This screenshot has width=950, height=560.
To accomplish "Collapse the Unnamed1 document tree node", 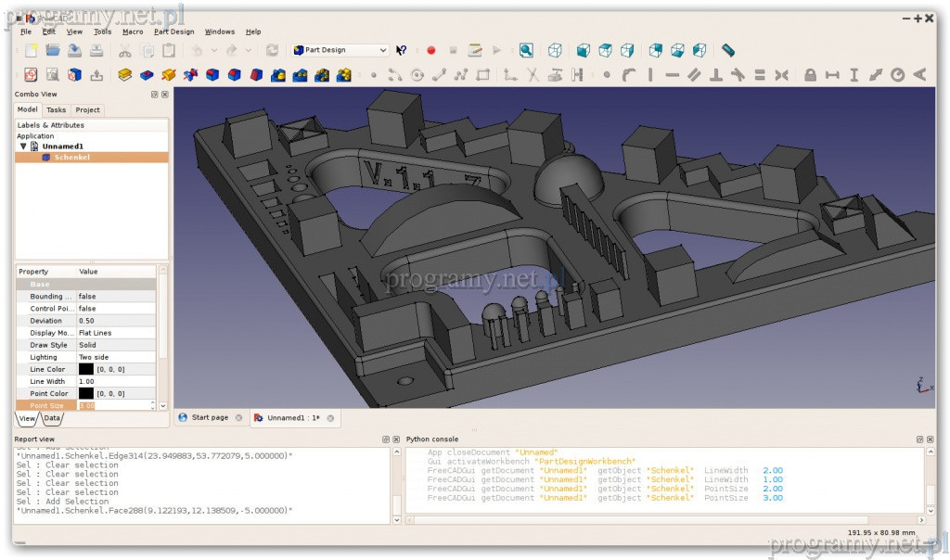I will pos(23,146).
